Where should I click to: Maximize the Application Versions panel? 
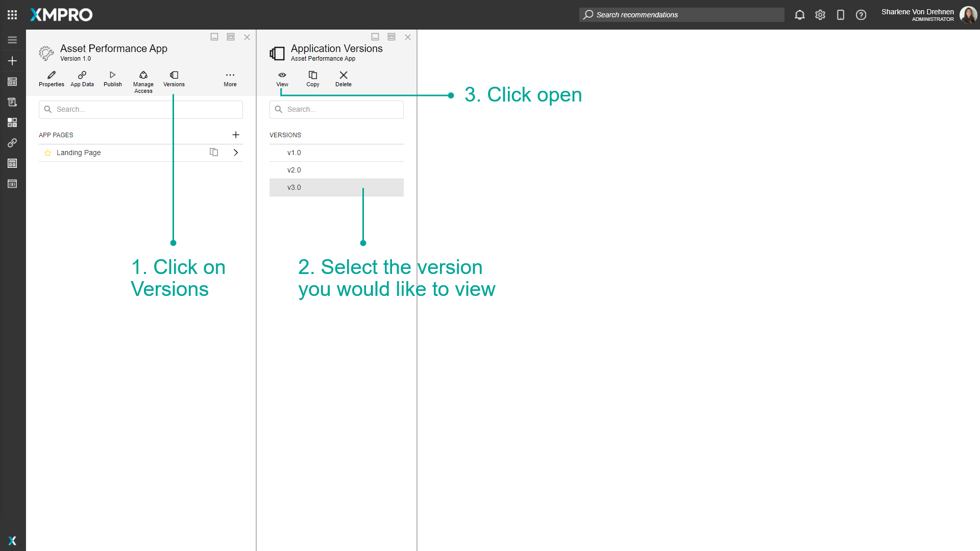(391, 37)
